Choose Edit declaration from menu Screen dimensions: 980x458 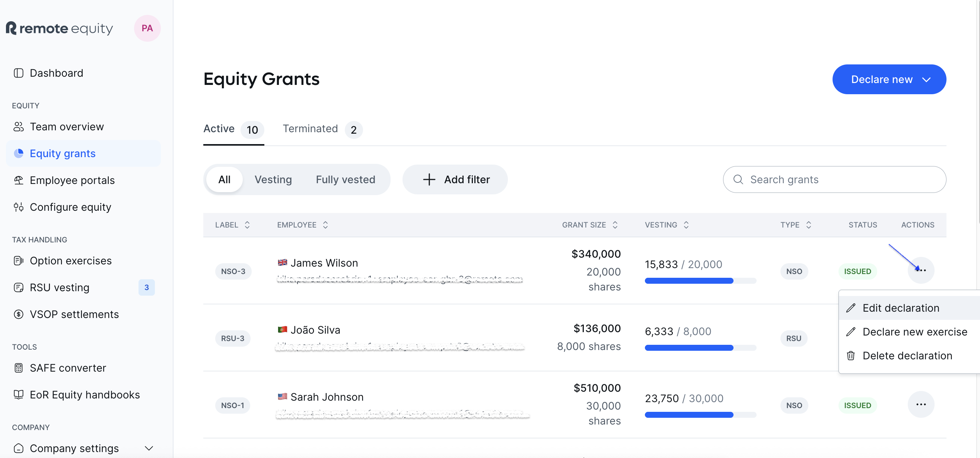[909, 308]
